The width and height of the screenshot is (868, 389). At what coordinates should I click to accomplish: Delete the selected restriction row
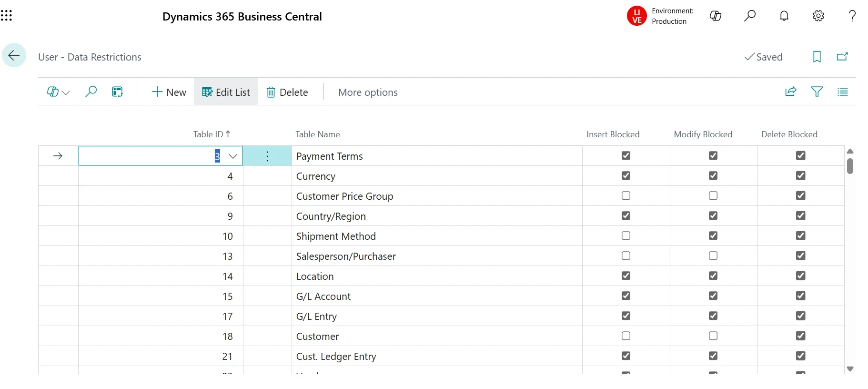(x=287, y=92)
